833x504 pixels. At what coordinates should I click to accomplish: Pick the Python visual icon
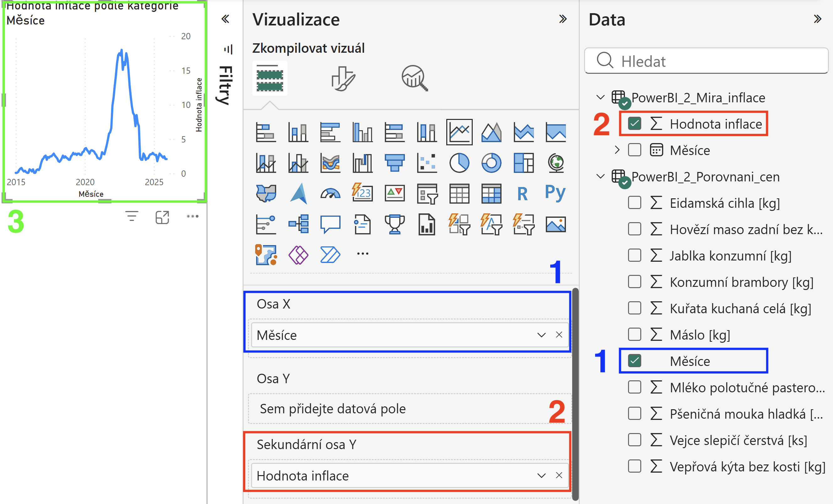(x=555, y=193)
